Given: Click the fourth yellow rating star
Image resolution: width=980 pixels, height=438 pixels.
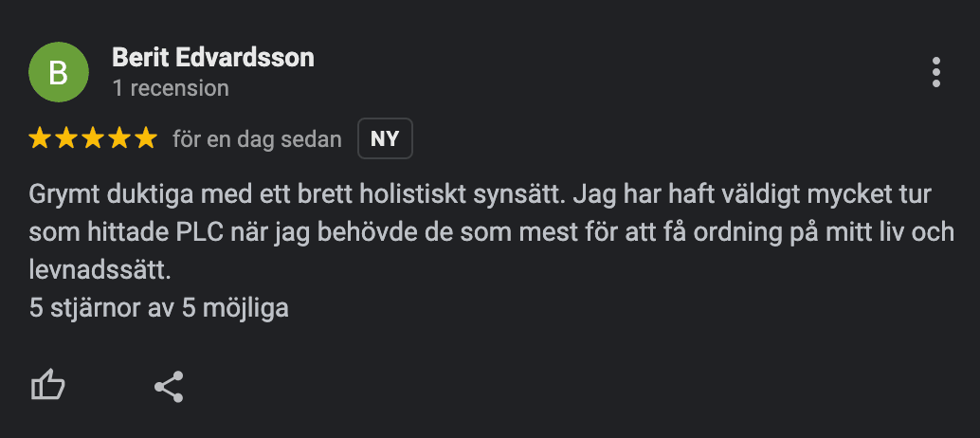Looking at the screenshot, I should 119,138.
